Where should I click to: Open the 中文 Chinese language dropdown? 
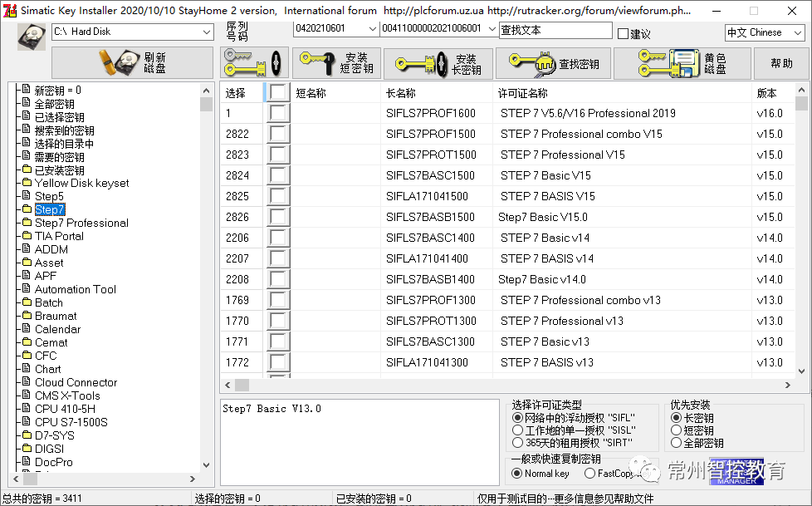click(x=798, y=32)
